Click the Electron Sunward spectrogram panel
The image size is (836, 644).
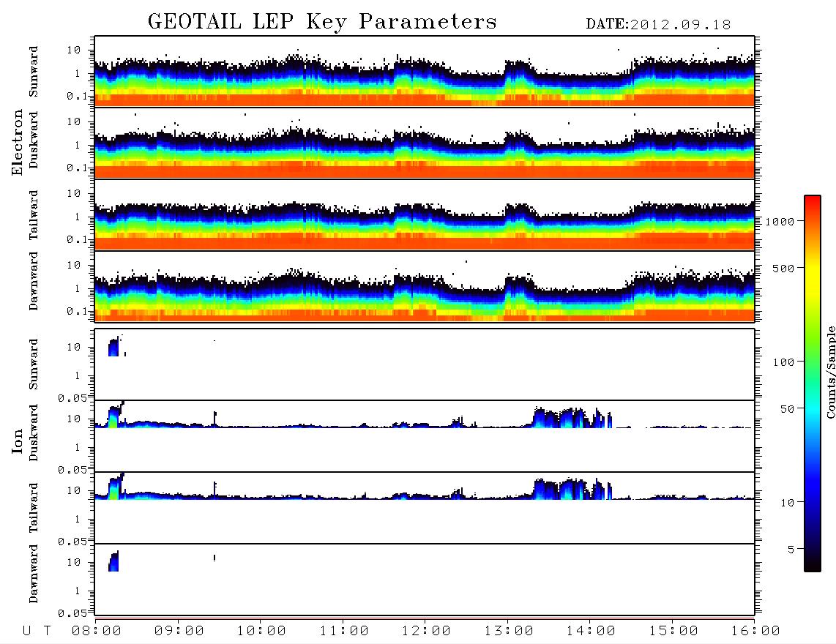tap(425, 71)
